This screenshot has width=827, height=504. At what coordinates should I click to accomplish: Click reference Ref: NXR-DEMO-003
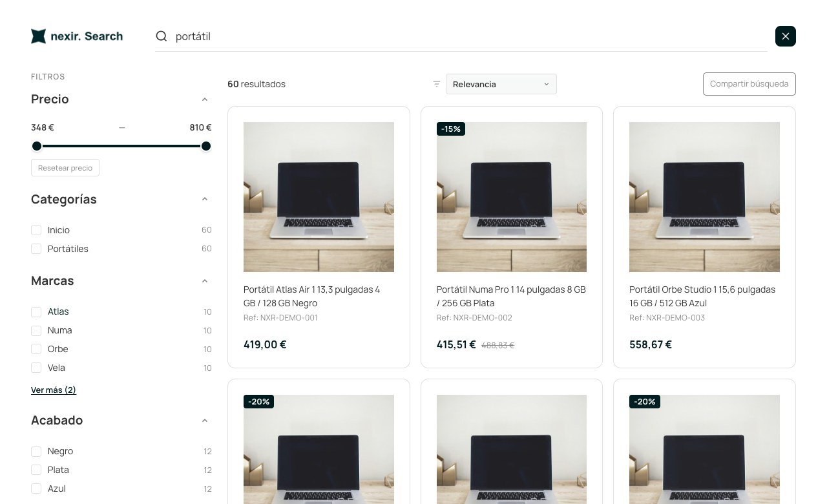coord(667,318)
